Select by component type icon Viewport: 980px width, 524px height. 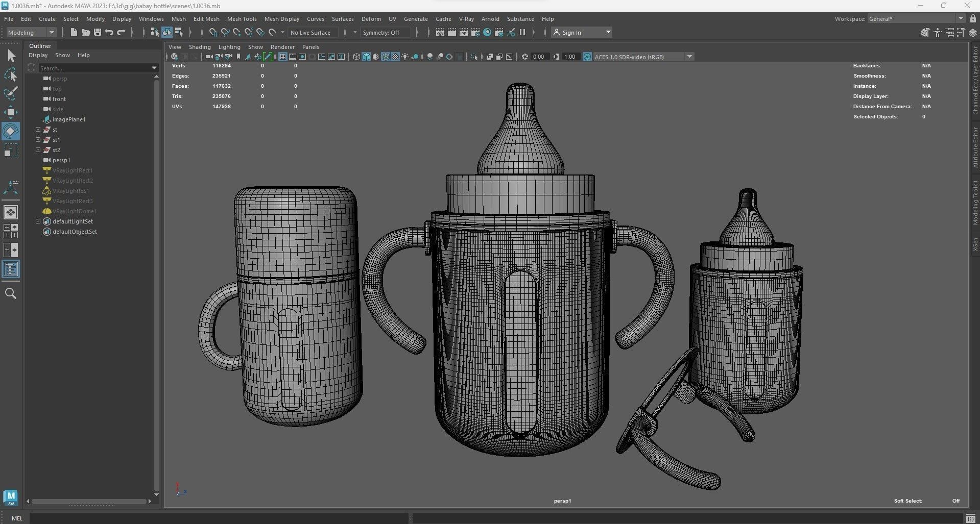[179, 32]
